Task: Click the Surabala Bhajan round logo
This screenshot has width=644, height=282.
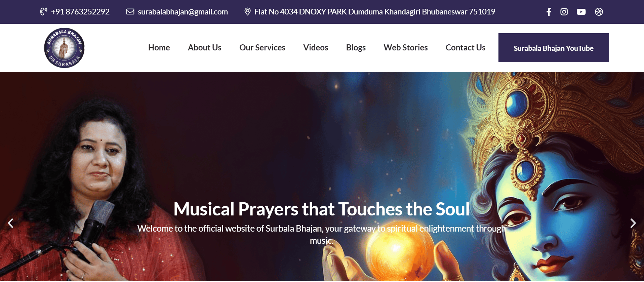Action: pyautogui.click(x=64, y=48)
